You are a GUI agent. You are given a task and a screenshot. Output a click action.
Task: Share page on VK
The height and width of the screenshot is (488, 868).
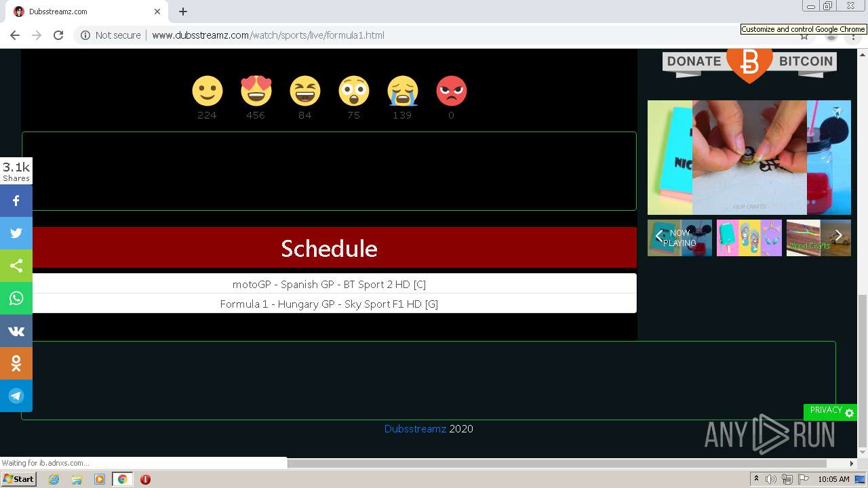click(x=16, y=331)
